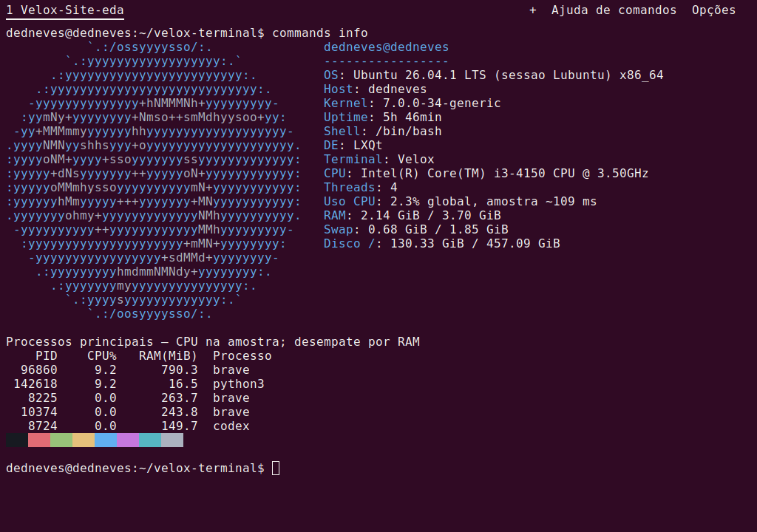Click the "commands info" command text
Viewport: 757px width, 532px height.
tap(319, 33)
